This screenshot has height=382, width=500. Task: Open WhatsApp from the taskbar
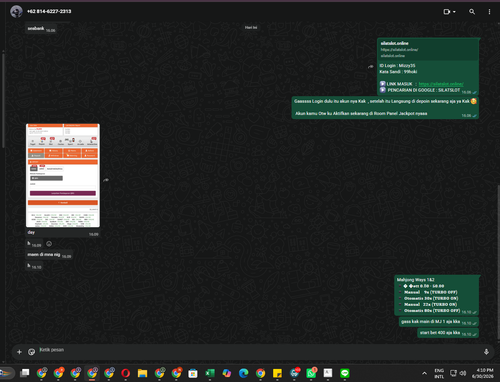[311, 373]
